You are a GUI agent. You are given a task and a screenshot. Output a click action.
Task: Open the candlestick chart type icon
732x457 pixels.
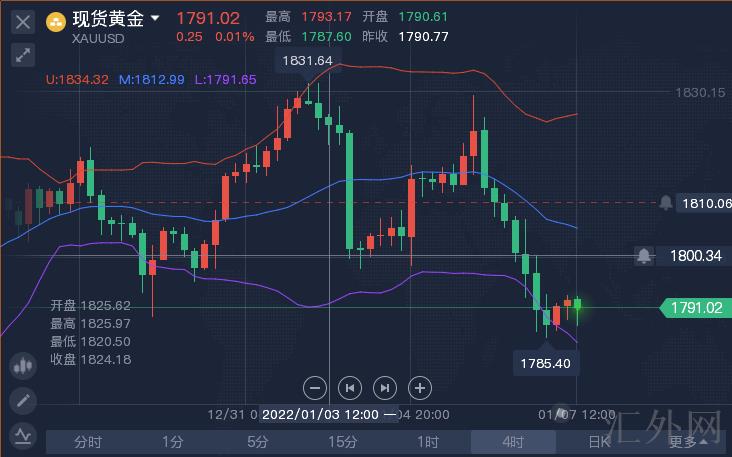click(23, 366)
